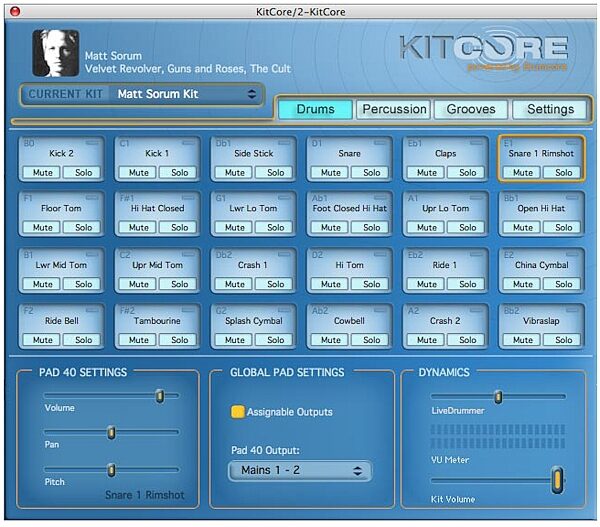Mute the Vibraslap pad
The width and height of the screenshot is (600, 527).
coord(523,340)
